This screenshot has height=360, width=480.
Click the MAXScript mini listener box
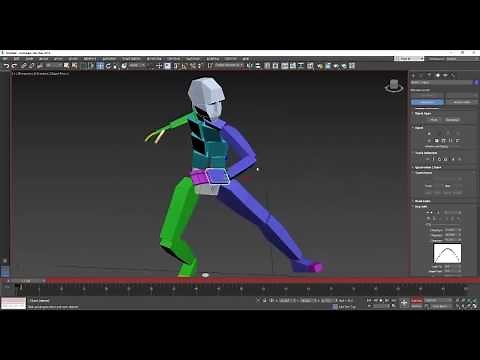tap(13, 303)
